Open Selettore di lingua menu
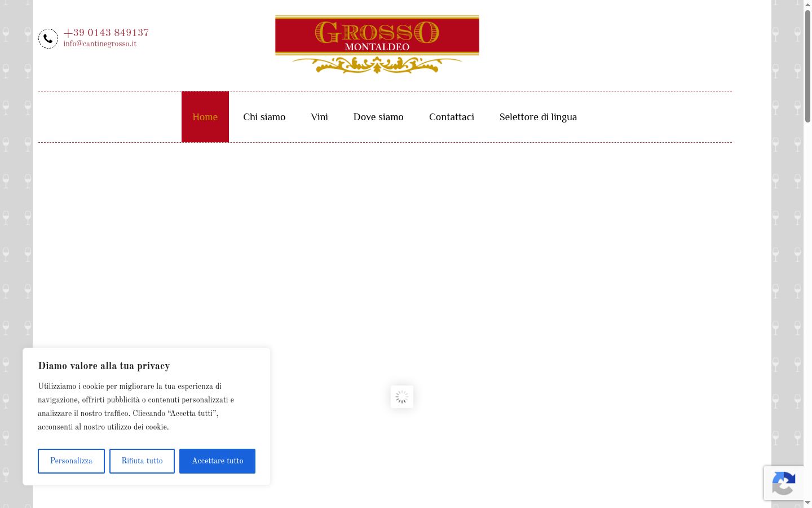 coord(538,117)
